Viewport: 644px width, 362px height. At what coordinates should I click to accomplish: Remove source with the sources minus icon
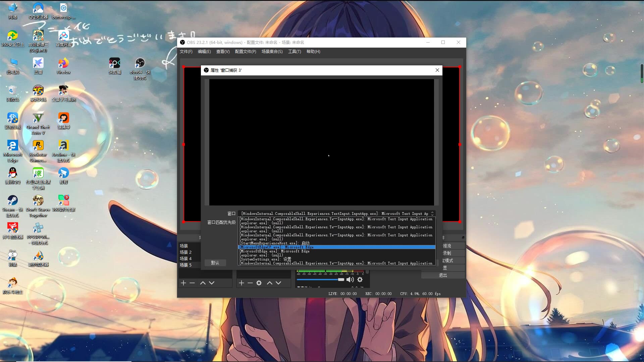coord(250,283)
